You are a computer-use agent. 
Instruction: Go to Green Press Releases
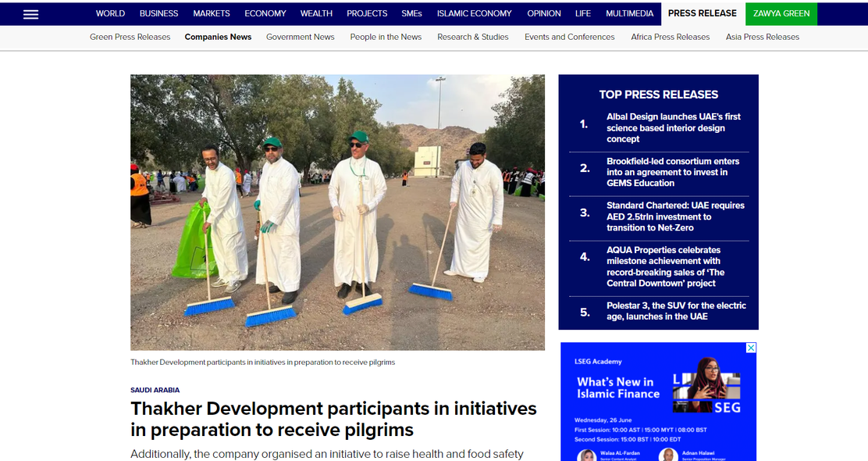(130, 38)
